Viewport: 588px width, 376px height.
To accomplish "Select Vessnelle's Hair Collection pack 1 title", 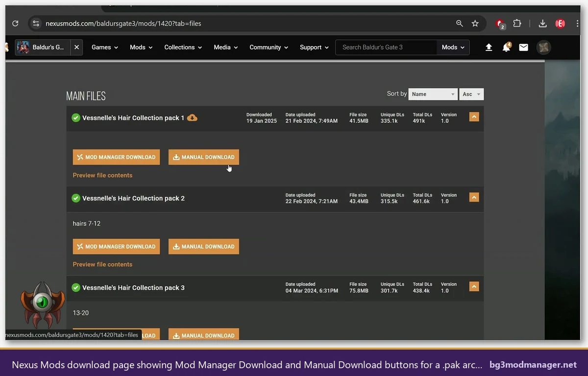I will pos(133,118).
